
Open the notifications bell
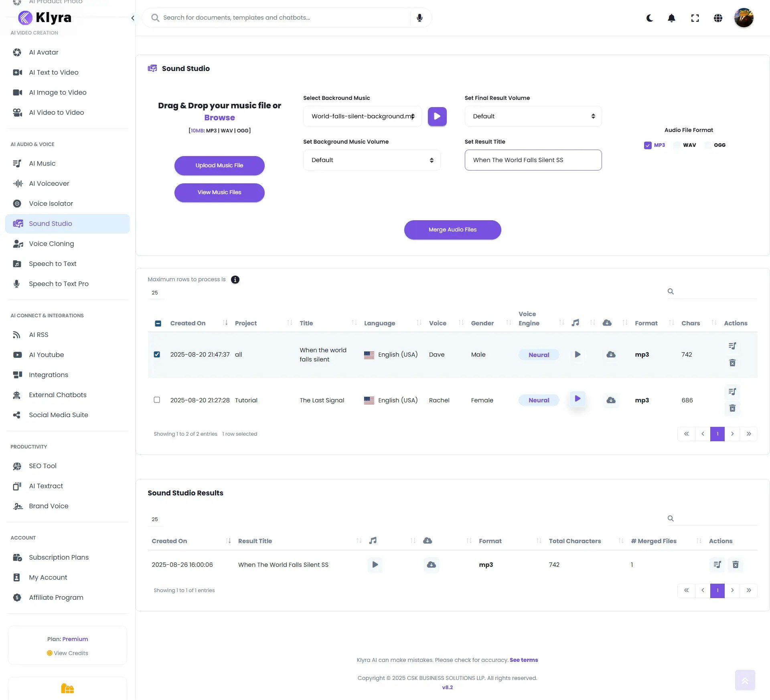[x=671, y=18]
